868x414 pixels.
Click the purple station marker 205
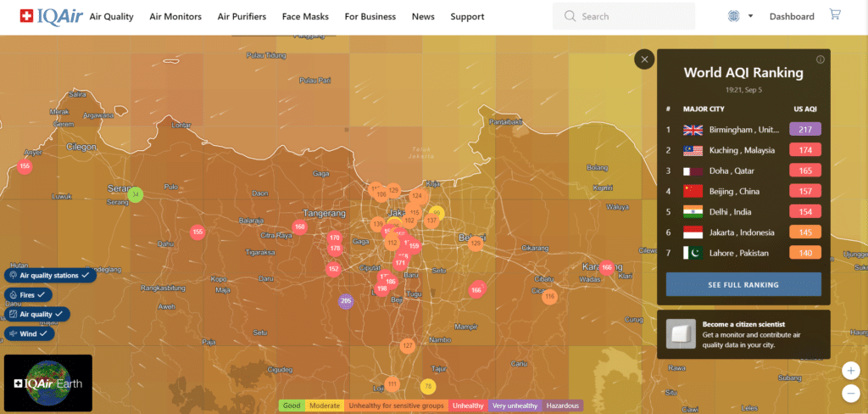point(346,301)
